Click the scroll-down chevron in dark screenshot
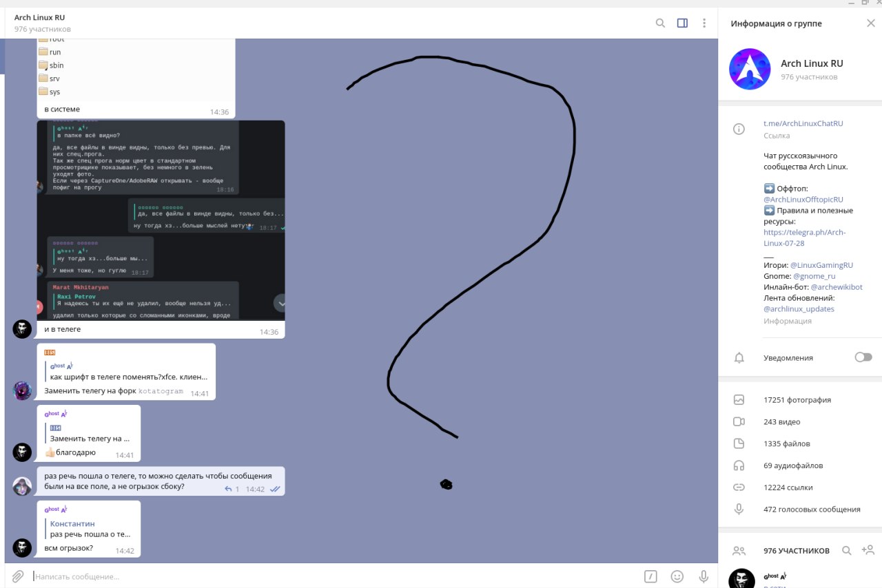The height and width of the screenshot is (588, 882). 281,303
